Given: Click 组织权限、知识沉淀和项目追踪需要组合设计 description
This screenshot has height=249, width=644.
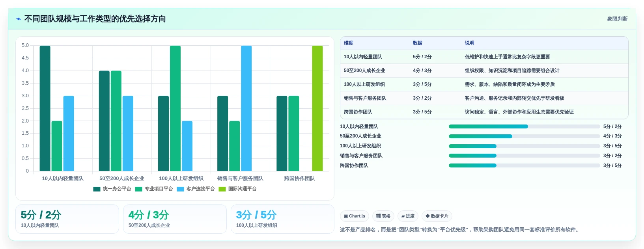Looking at the screenshot, I should [x=512, y=71].
